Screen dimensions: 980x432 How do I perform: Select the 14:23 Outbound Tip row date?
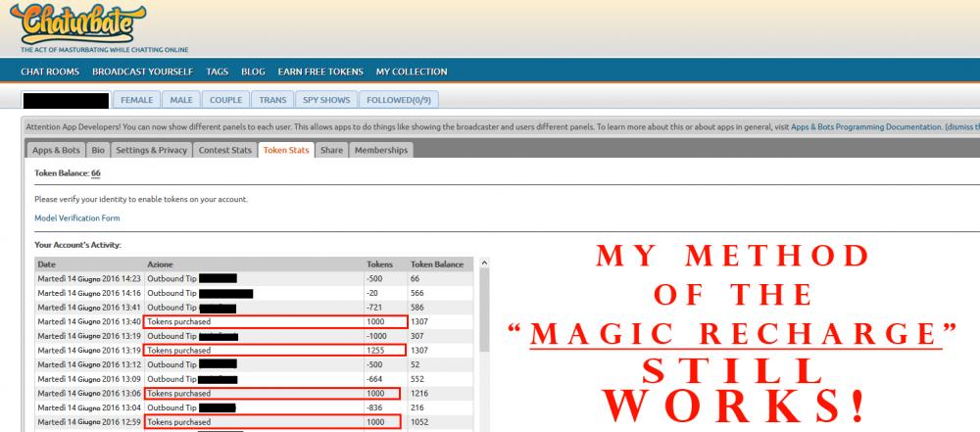89,279
